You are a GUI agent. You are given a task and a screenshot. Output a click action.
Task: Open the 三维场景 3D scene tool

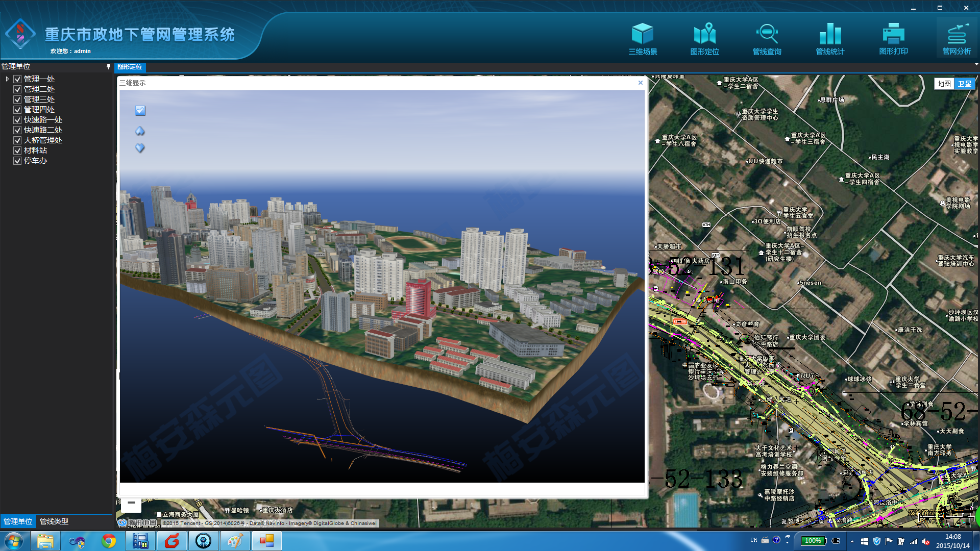(x=642, y=39)
